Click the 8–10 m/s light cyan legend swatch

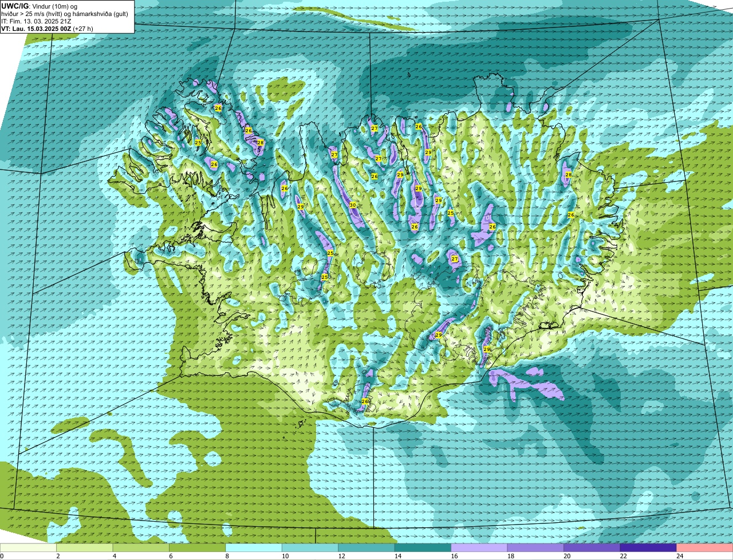click(254, 547)
